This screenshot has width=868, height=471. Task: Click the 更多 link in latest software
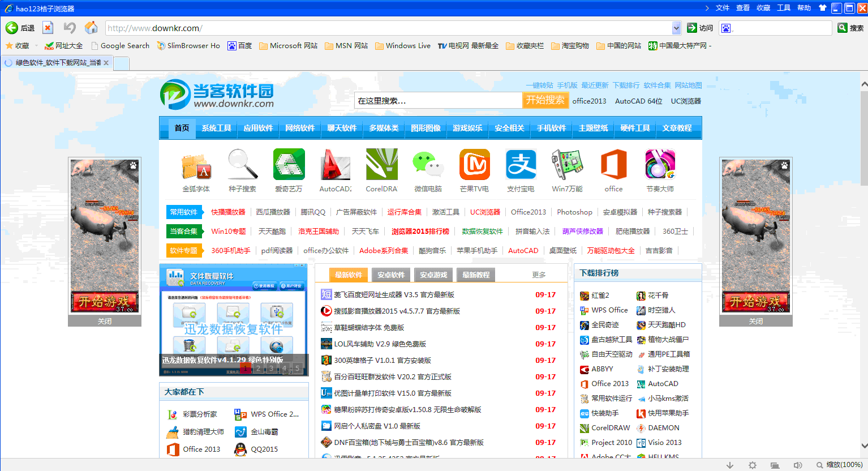[x=539, y=275]
